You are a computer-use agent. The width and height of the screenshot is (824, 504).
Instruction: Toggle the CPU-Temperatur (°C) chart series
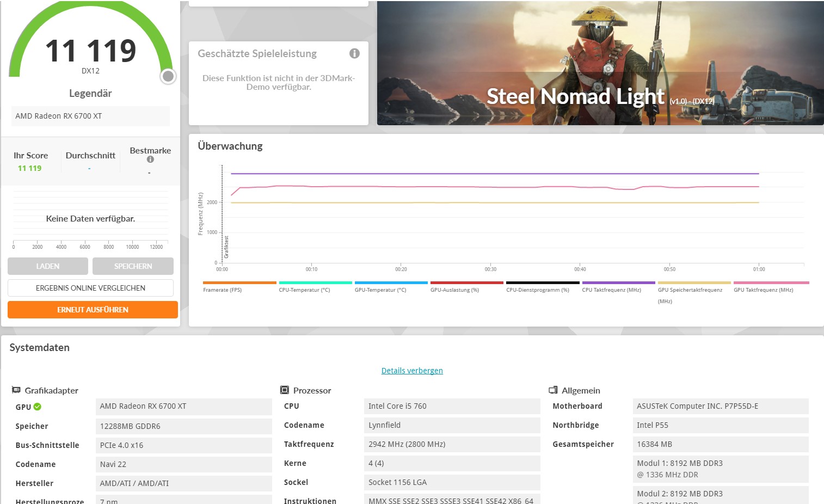pyautogui.click(x=315, y=287)
